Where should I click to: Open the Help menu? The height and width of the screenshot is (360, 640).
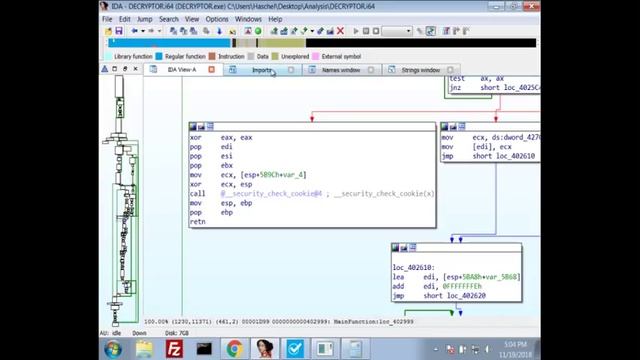tap(275, 19)
